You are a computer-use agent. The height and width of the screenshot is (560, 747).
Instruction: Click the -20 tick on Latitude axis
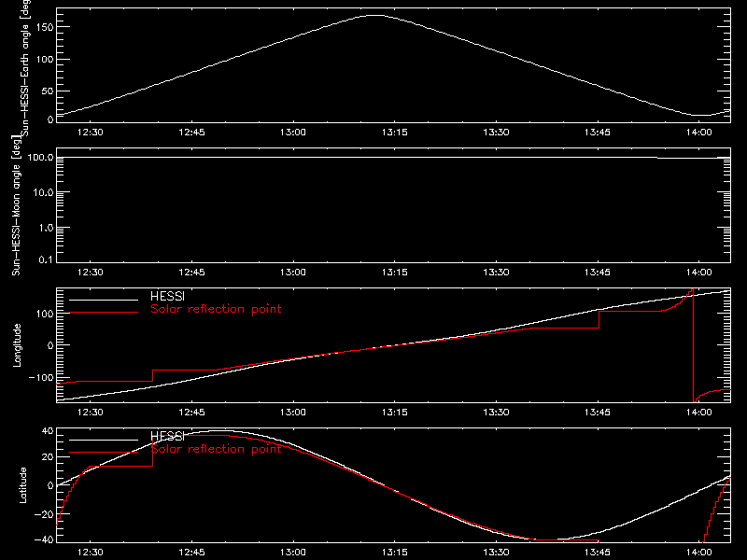tap(44, 514)
